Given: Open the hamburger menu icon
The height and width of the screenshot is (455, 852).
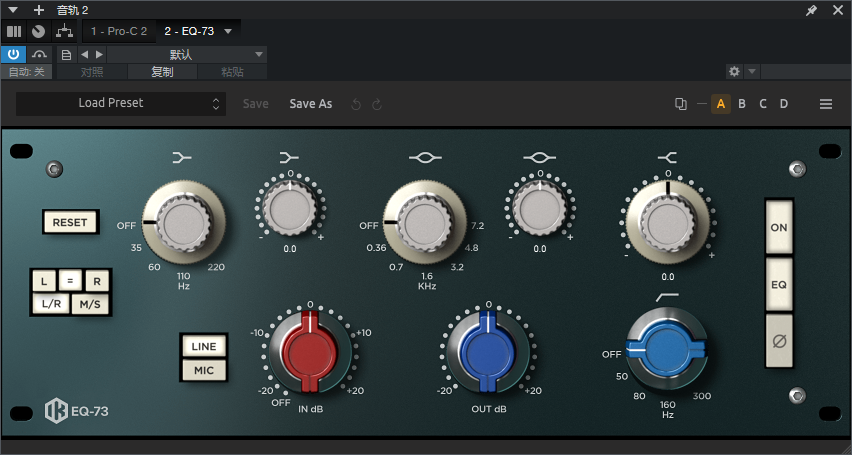Looking at the screenshot, I should pos(826,104).
